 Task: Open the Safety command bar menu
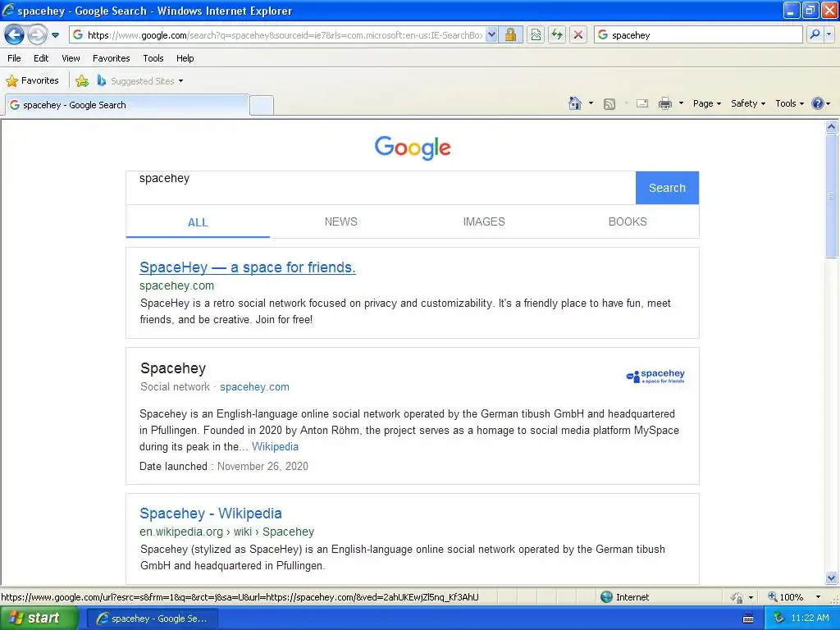[x=748, y=103]
